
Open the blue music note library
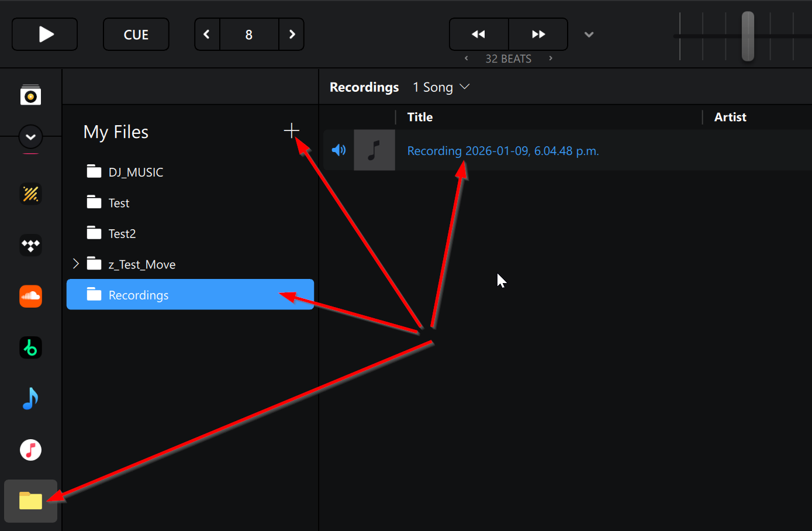point(30,399)
